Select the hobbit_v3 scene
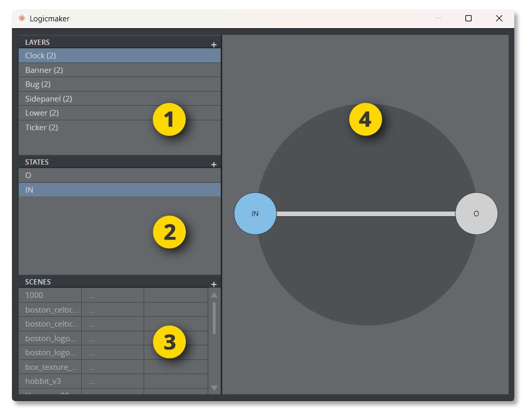 point(43,381)
